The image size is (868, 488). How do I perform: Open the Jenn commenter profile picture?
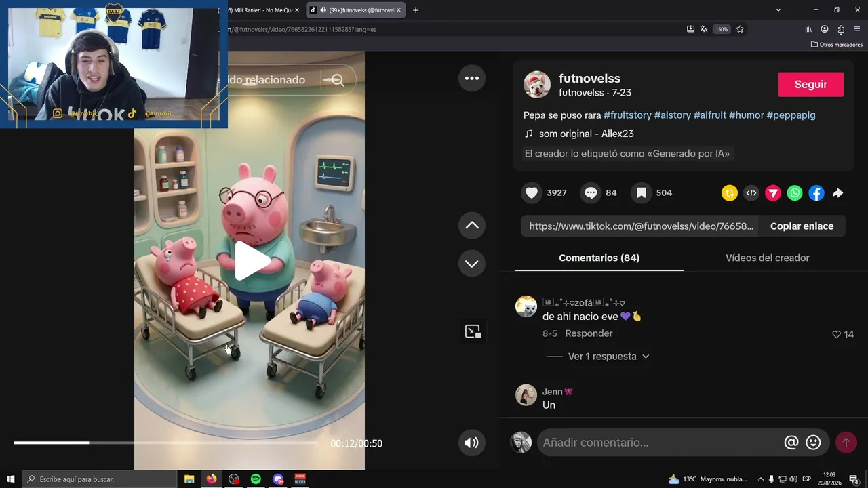coord(526,395)
